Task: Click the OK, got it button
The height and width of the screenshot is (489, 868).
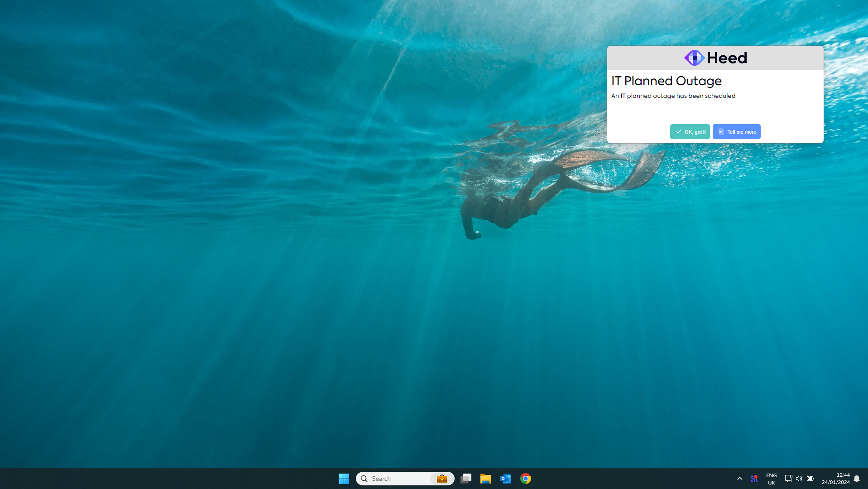Action: (690, 132)
